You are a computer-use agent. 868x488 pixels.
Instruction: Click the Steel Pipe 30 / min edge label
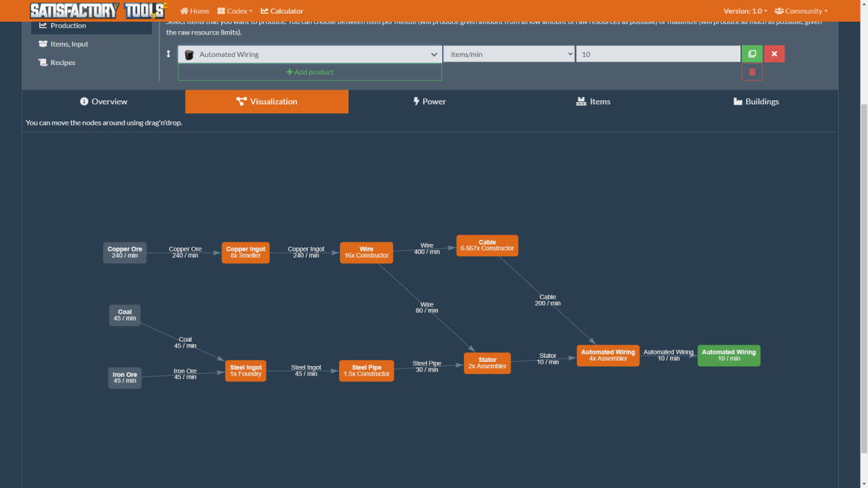coord(427,367)
